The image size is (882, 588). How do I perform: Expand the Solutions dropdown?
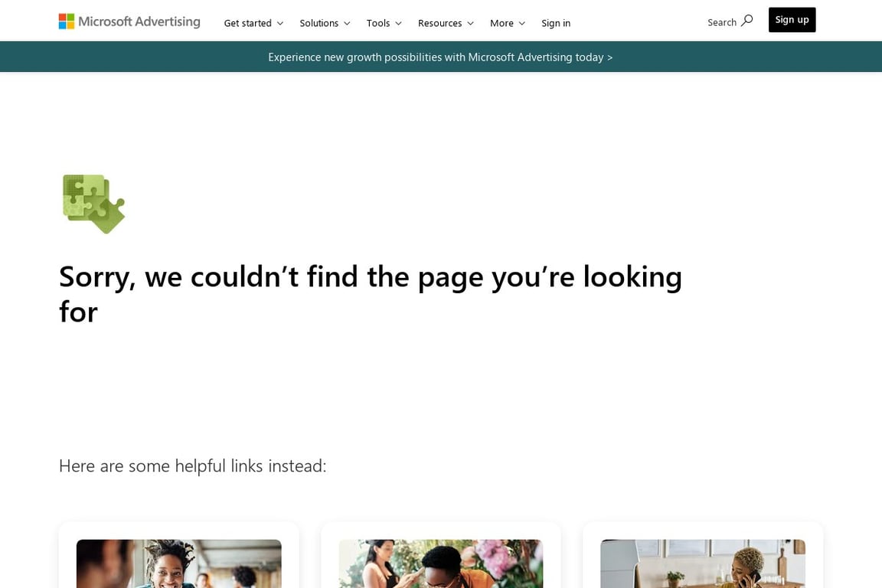pyautogui.click(x=325, y=23)
